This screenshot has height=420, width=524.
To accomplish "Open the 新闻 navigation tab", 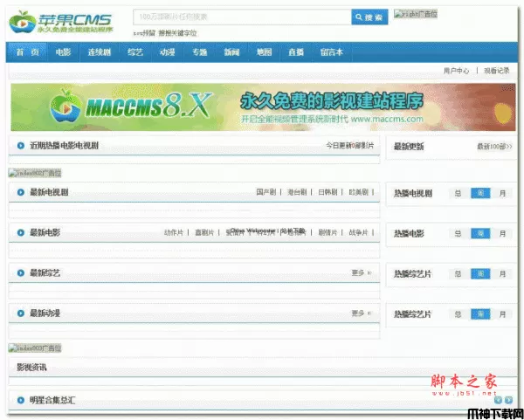I will coord(231,52).
